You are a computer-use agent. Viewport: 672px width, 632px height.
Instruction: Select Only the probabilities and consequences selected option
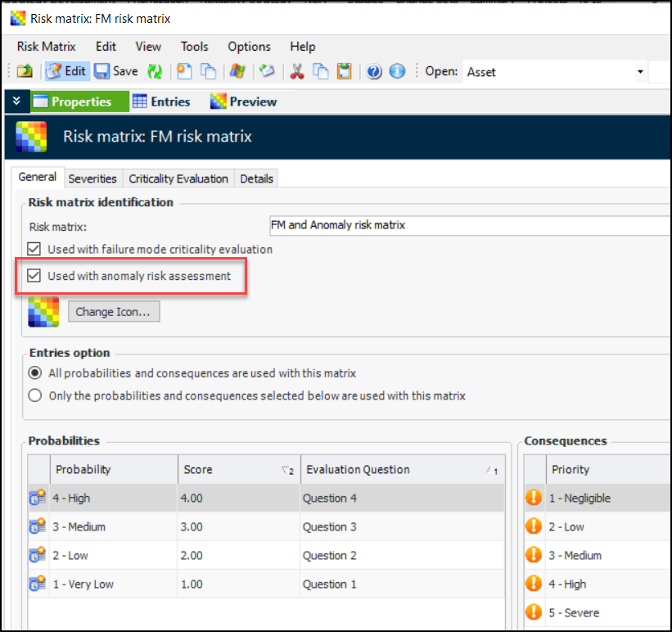point(34,395)
